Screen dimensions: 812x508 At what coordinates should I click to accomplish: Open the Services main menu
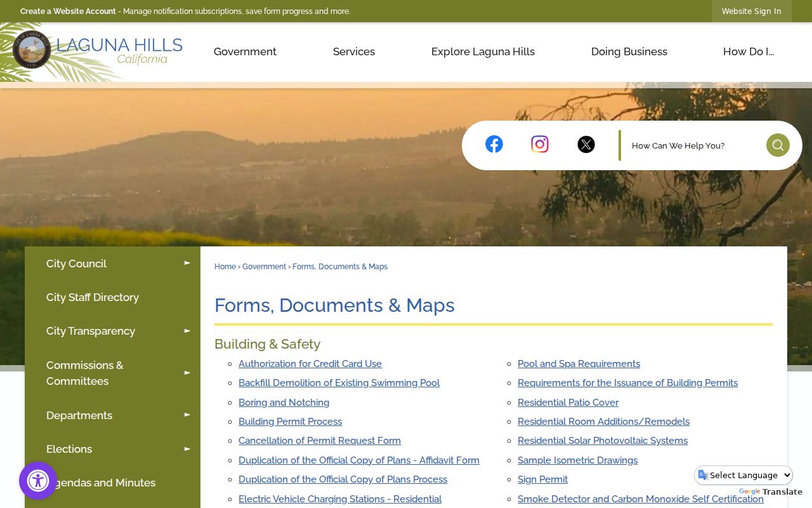click(354, 51)
